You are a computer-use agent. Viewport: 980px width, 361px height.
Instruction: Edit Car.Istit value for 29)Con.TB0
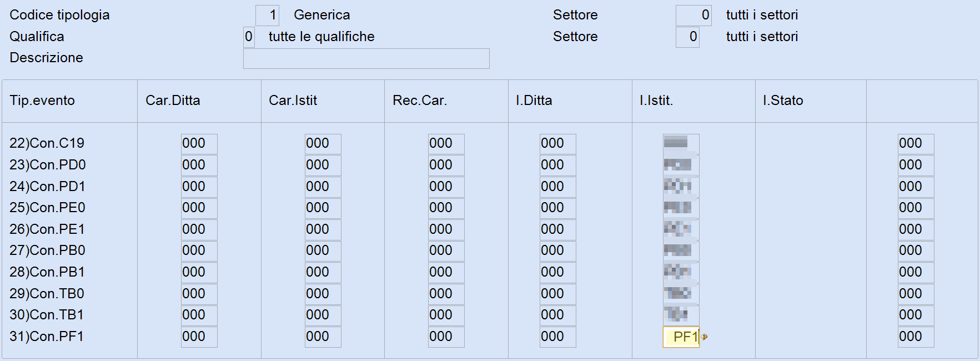[x=323, y=294]
